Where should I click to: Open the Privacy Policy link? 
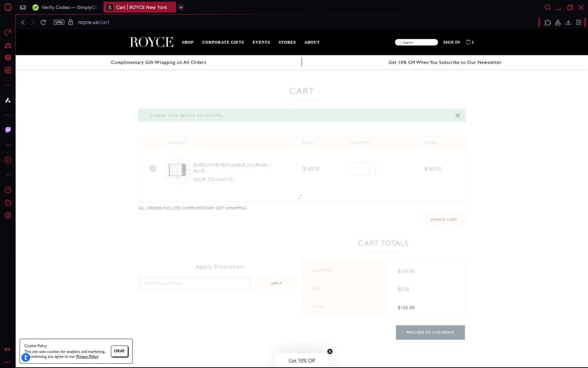(x=87, y=357)
